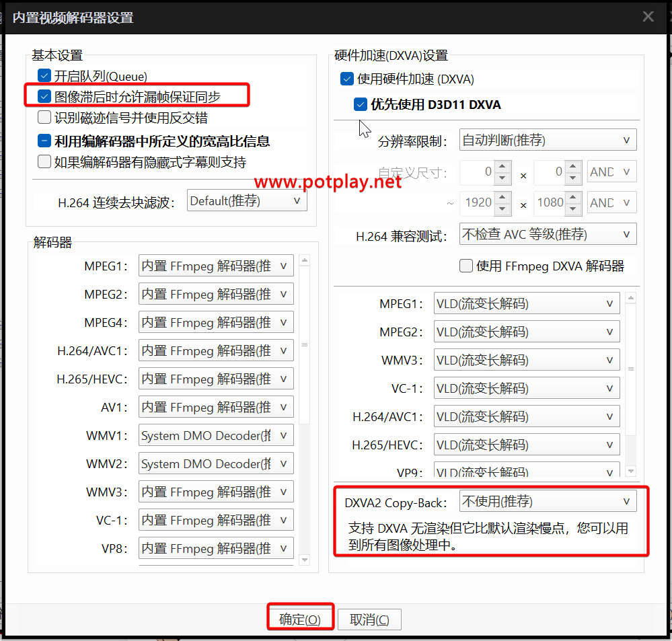The width and height of the screenshot is (672, 641).
Task: Open the WMV1 decoder dropdown
Action: point(216,435)
